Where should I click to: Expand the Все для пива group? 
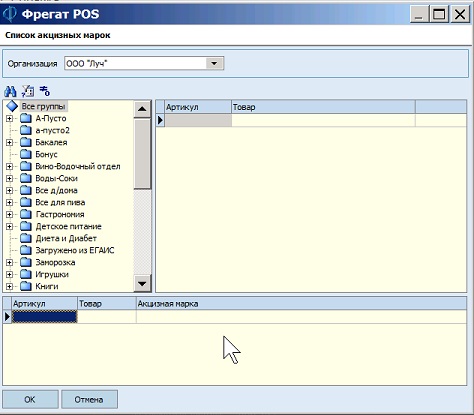click(9, 202)
